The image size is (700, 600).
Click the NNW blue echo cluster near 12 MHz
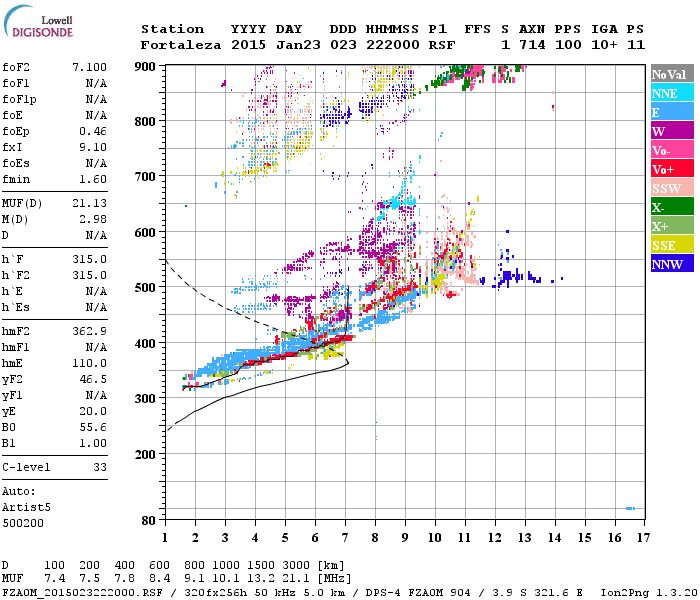tap(507, 277)
